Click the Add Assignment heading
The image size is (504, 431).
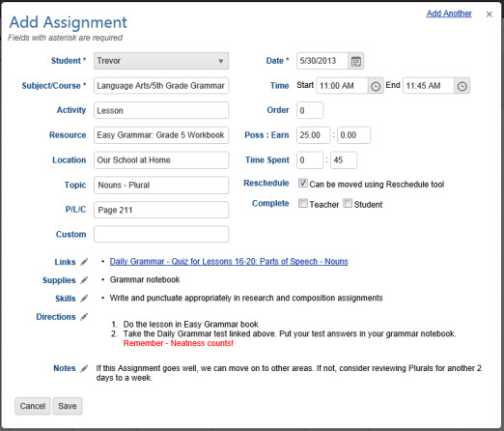pos(68,22)
